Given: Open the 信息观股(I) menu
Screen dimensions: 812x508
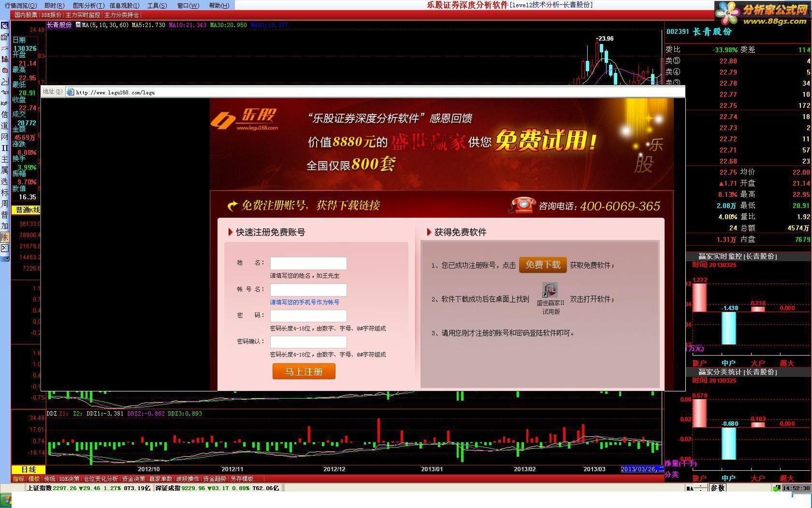Looking at the screenshot, I should point(124,5).
